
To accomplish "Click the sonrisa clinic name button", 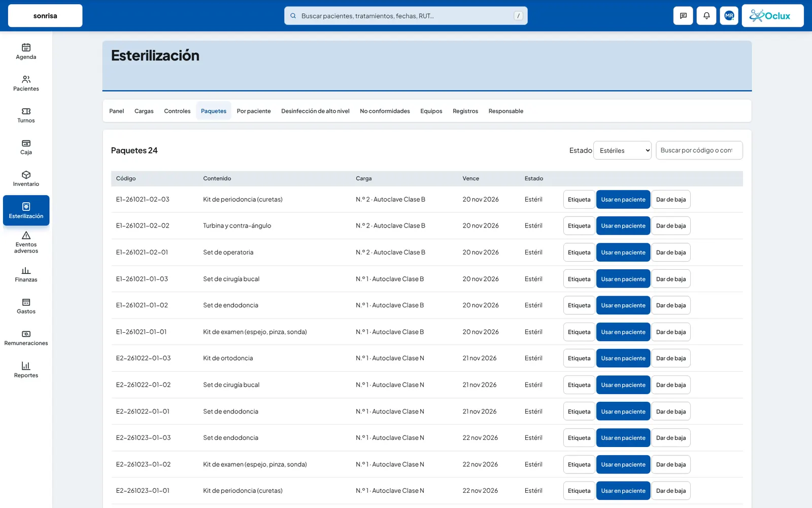I will pos(45,16).
